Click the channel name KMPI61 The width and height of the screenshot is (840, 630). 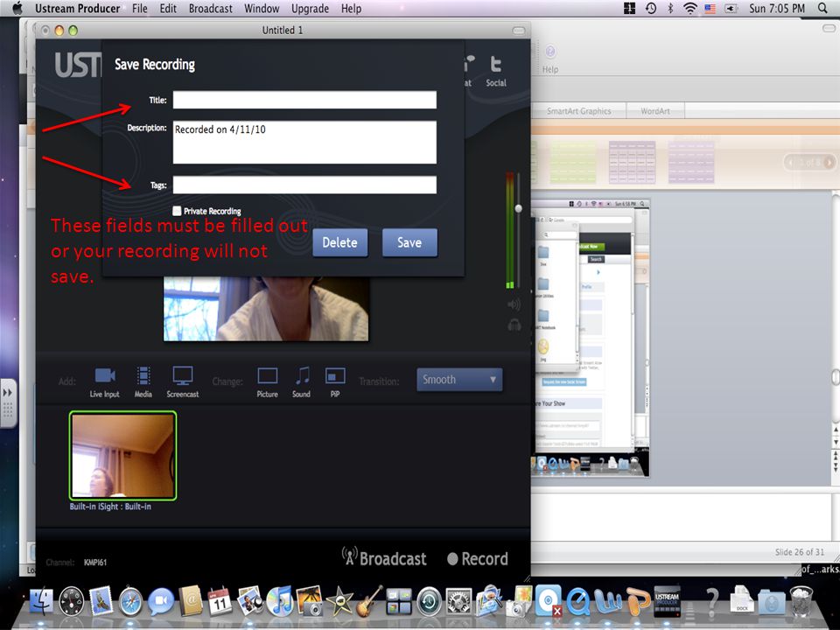(x=94, y=562)
